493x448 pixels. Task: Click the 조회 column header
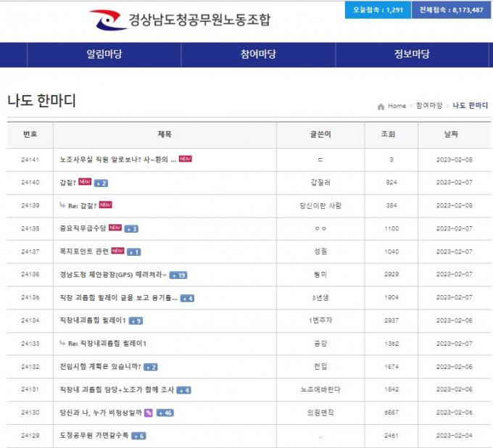pyautogui.click(x=388, y=134)
